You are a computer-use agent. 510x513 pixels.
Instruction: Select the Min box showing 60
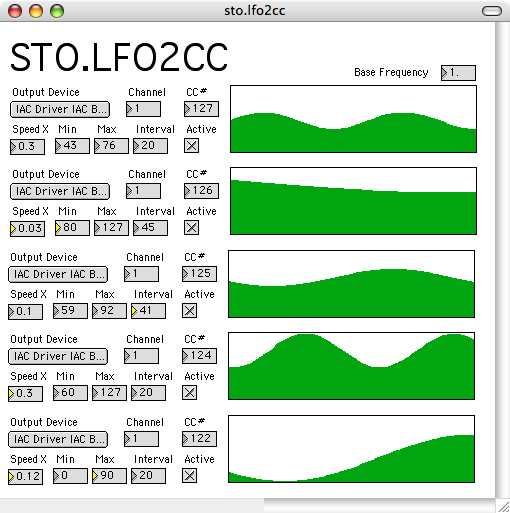(70, 393)
